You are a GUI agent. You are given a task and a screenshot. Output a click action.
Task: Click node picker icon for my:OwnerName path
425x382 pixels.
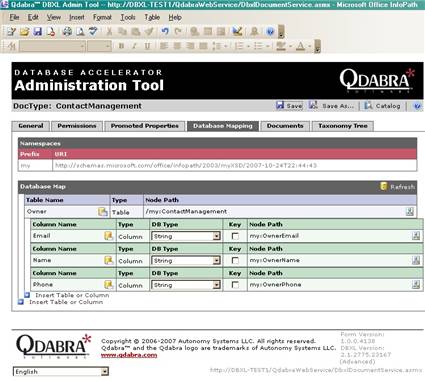(x=416, y=260)
